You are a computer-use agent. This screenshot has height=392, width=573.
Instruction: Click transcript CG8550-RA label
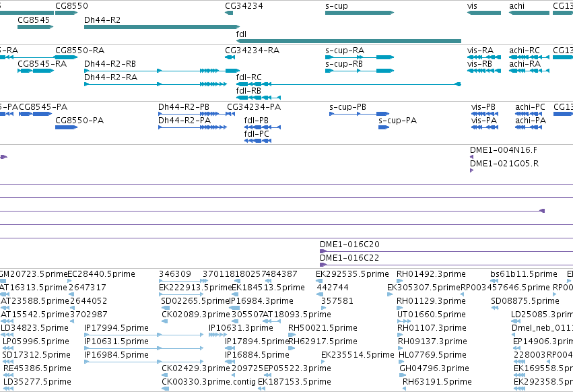(79, 51)
